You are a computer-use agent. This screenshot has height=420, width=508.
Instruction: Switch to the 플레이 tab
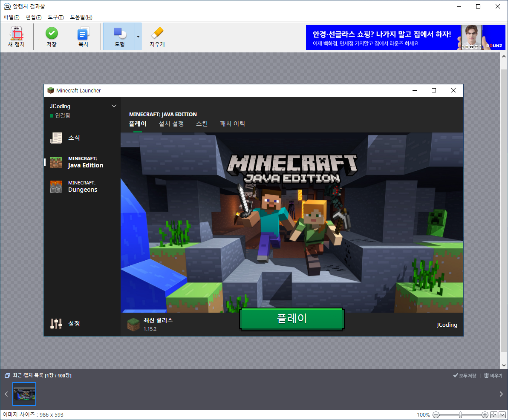[x=138, y=124]
